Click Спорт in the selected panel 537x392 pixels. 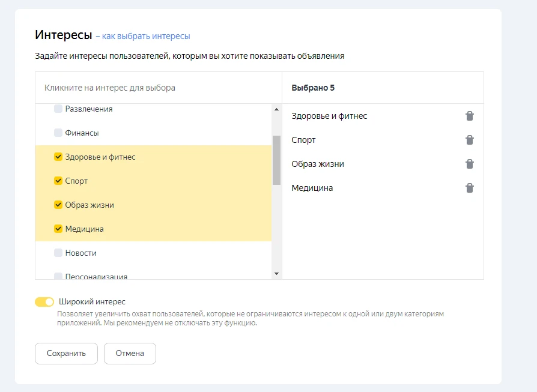tap(303, 140)
